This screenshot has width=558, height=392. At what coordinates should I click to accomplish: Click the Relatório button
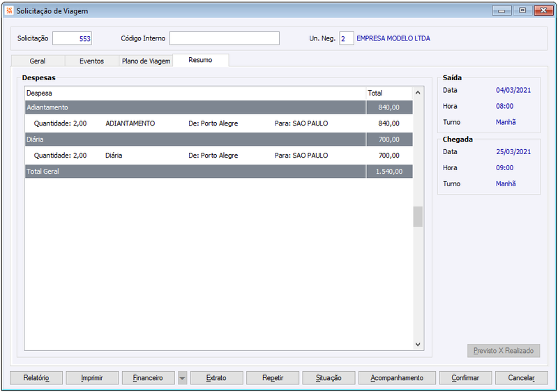[x=36, y=378]
